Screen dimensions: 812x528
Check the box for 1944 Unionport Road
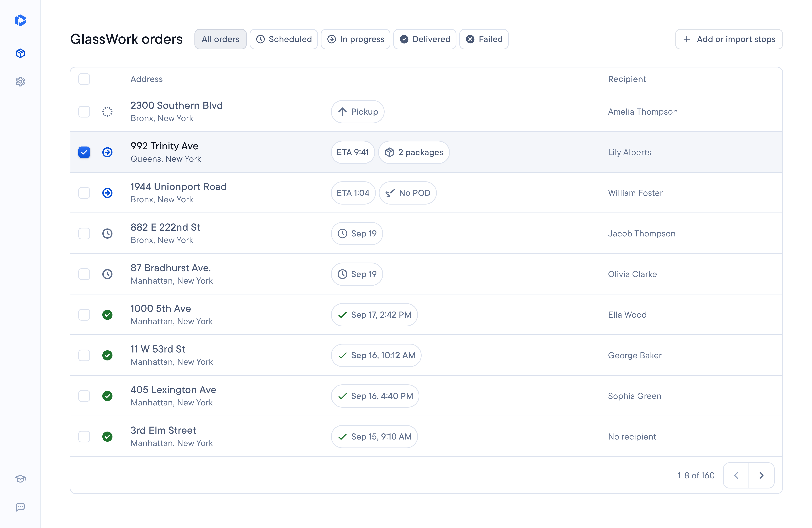[x=84, y=193]
